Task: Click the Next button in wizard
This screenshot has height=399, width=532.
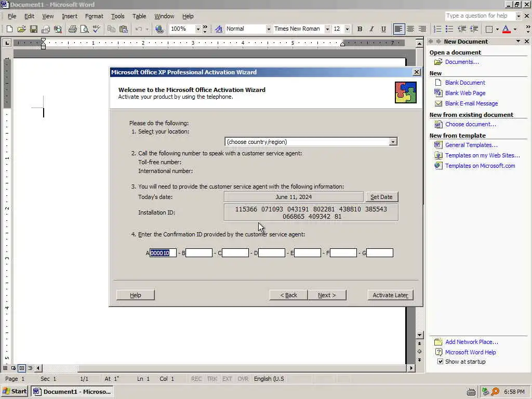Action: 327,295
